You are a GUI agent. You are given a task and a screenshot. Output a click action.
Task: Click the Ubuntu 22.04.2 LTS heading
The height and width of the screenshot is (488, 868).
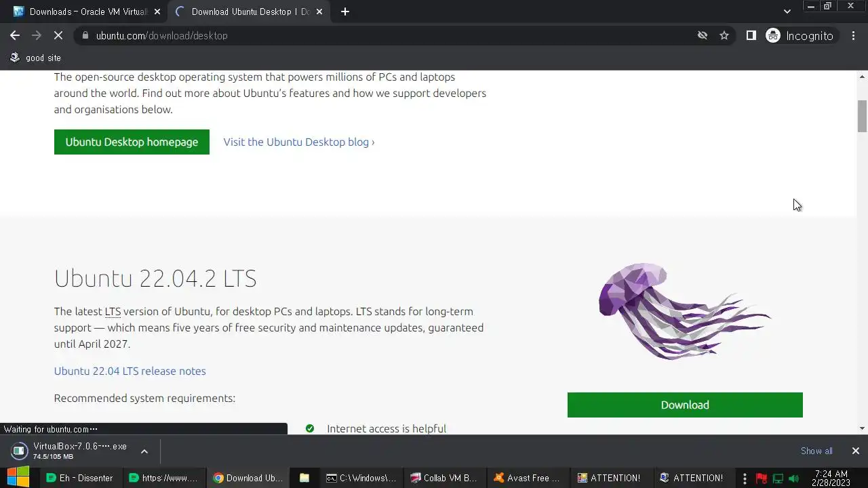click(x=155, y=279)
